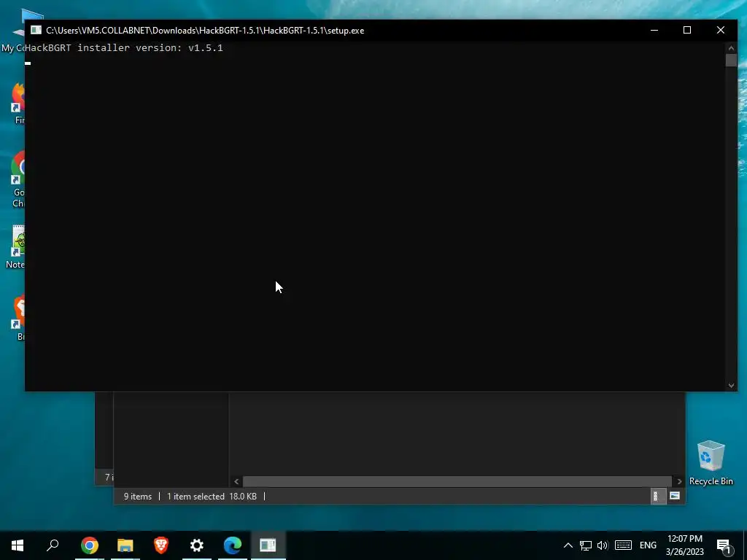The width and height of the screenshot is (747, 560).
Task: Launch Google Chrome from the taskbar
Action: tap(90, 545)
